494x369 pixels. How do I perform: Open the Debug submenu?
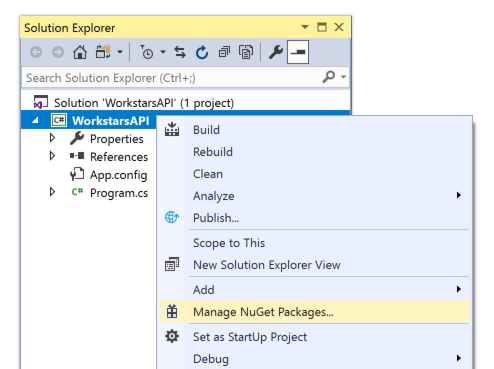(x=315, y=359)
